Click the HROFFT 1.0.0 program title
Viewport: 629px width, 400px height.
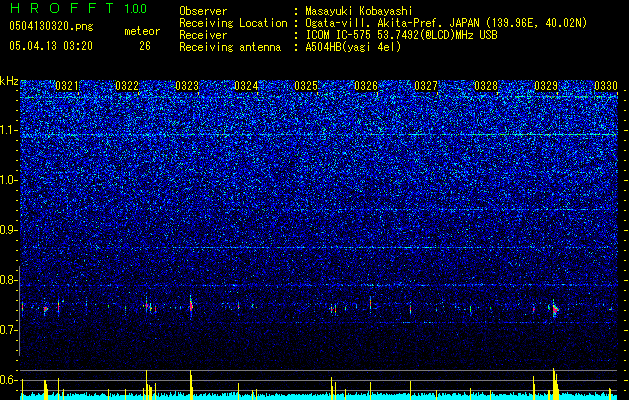[x=78, y=8]
